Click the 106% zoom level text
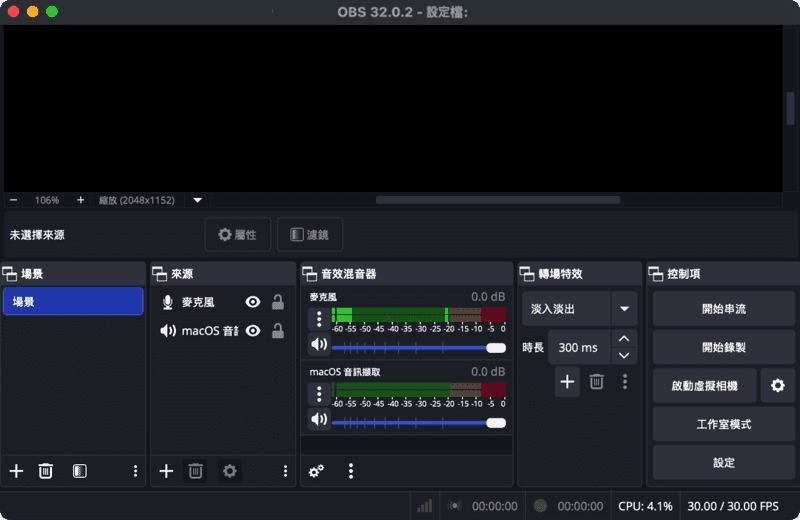 click(x=47, y=200)
